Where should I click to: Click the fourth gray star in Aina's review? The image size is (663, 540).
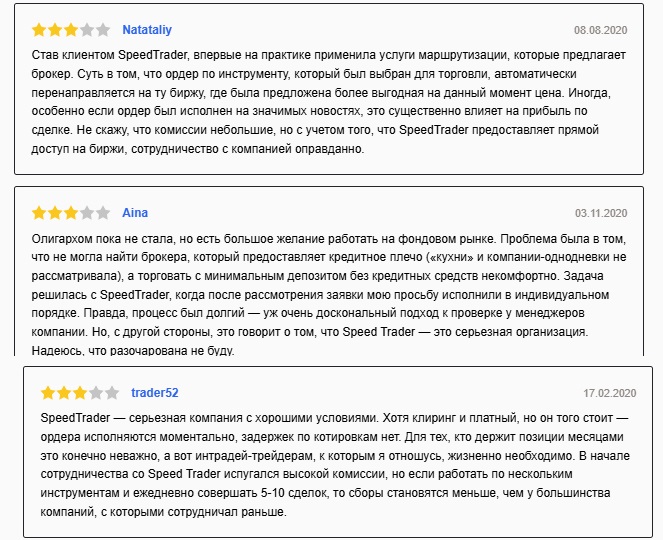click(87, 213)
